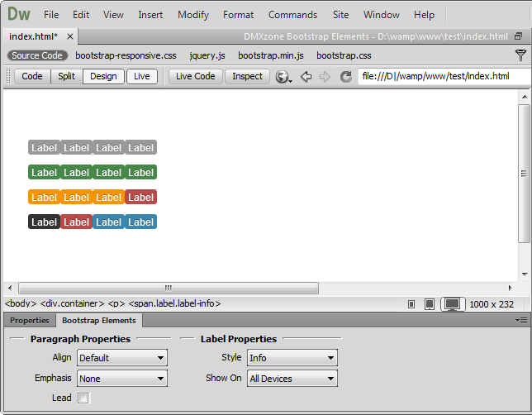Open the Align dropdown
The image size is (532, 415).
pyautogui.click(x=122, y=358)
